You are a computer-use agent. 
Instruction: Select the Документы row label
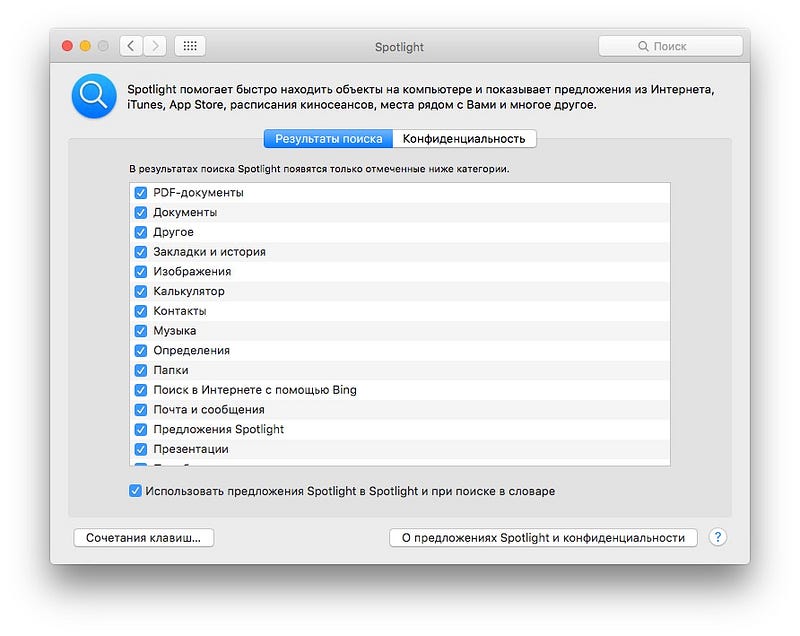click(185, 212)
